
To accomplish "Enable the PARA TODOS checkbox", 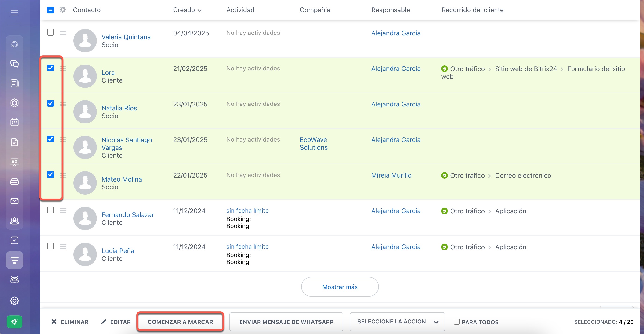I will click(x=456, y=322).
